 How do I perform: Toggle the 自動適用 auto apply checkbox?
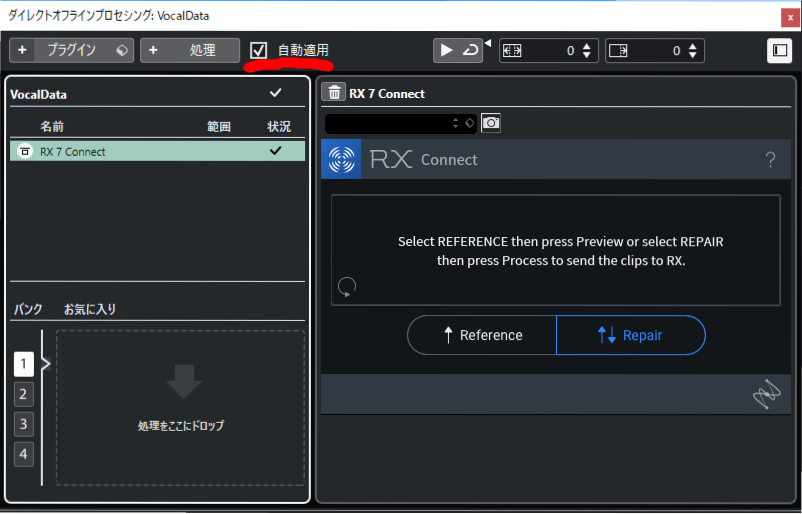pos(259,50)
